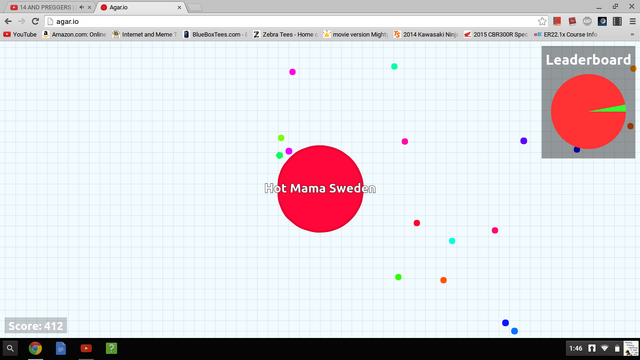Viewport: 640px width, 360px height.
Task: Open the Zebra Tees bookmark
Action: point(285,34)
